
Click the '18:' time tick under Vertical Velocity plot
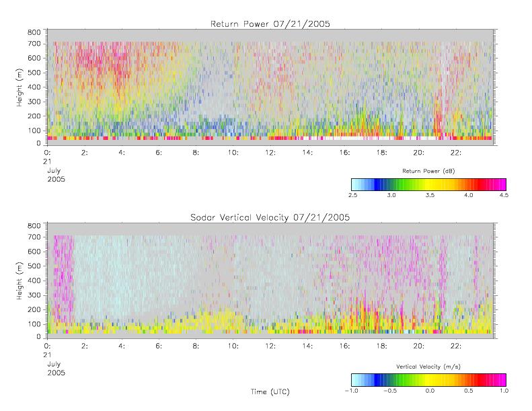[381, 346]
